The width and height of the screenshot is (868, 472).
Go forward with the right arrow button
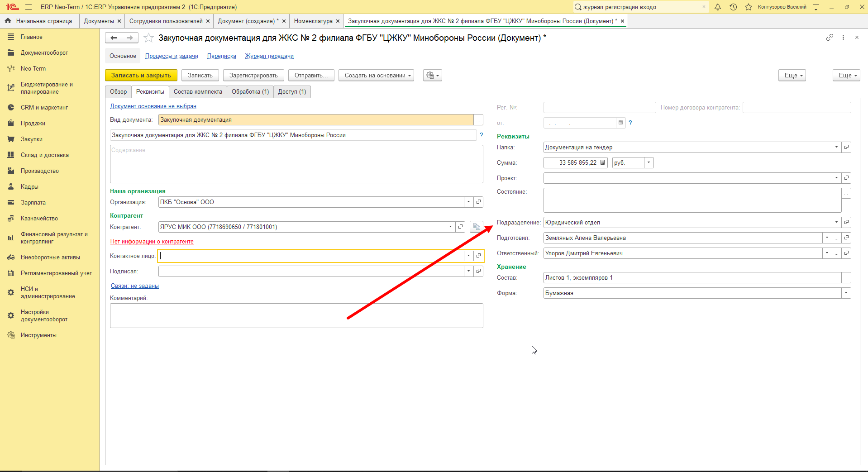tap(130, 38)
